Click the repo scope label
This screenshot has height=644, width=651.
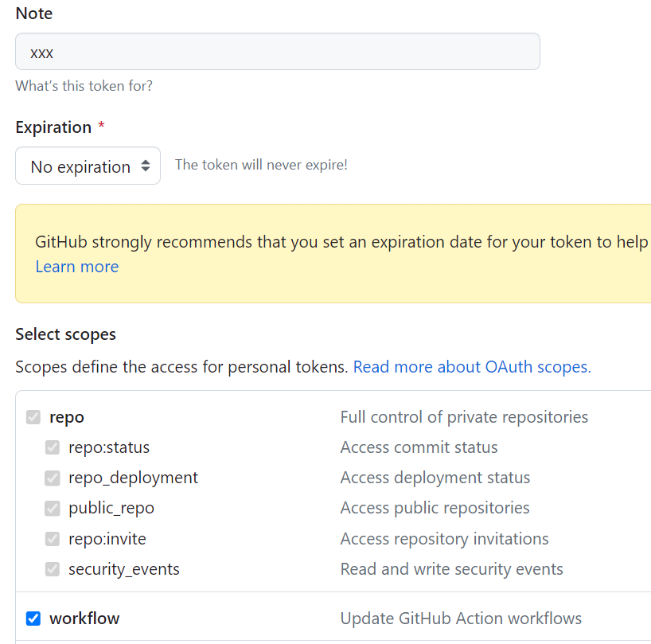pos(67,417)
